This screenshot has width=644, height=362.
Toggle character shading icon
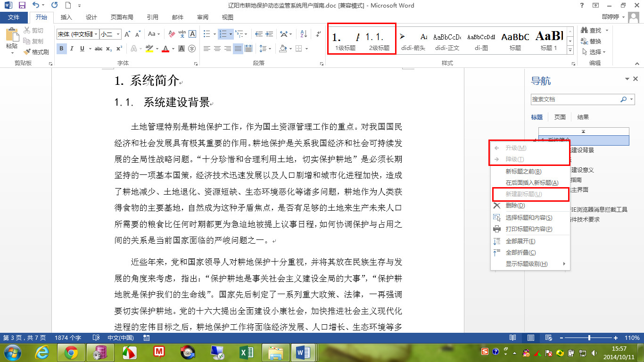coord(182,49)
